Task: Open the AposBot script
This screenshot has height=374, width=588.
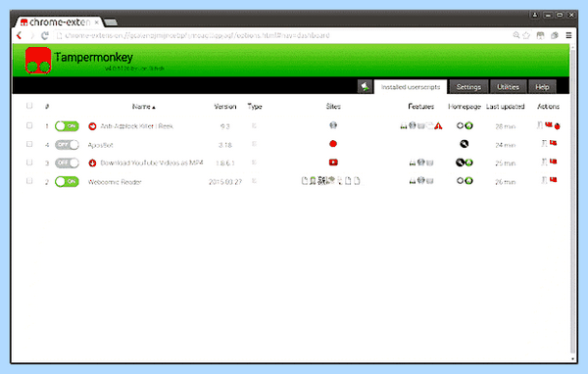Action: [x=100, y=145]
